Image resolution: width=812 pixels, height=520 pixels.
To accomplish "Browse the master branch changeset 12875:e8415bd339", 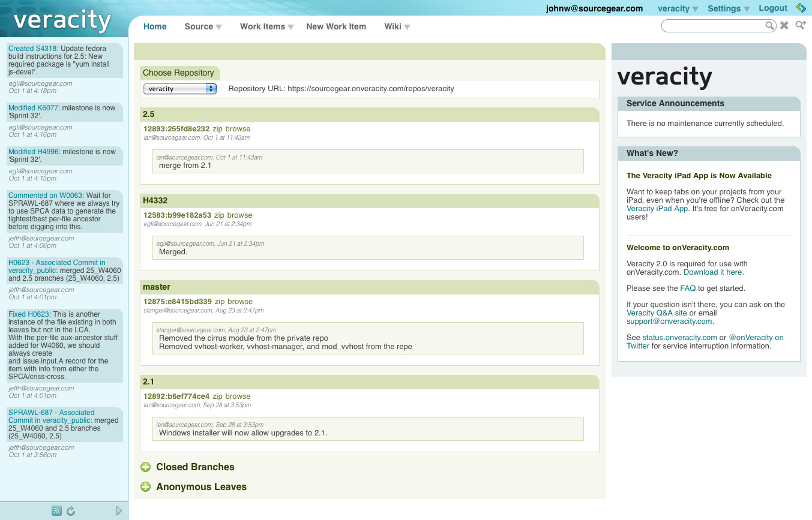I will [x=240, y=302].
